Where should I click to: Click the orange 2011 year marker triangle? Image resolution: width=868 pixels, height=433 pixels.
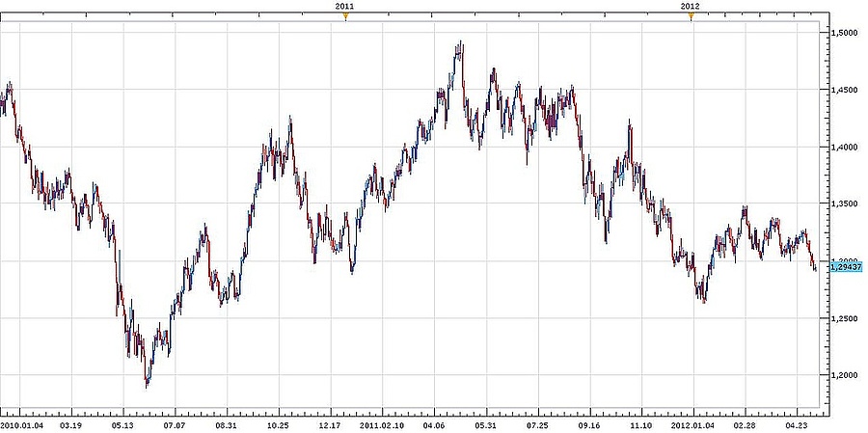point(345,17)
